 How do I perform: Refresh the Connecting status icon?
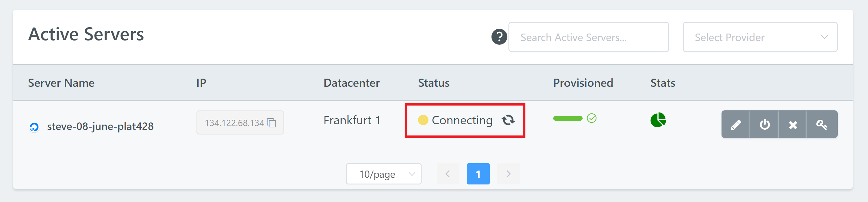(x=508, y=120)
